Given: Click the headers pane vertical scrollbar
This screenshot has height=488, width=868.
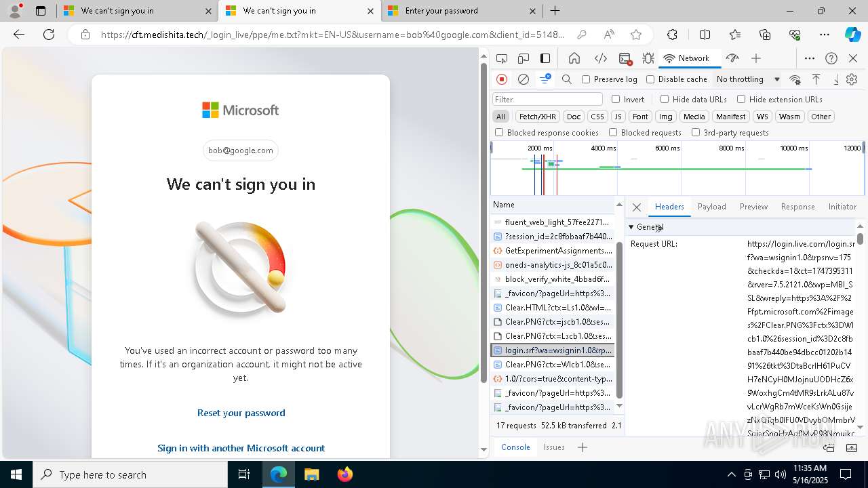Looking at the screenshot, I should pos(860,239).
